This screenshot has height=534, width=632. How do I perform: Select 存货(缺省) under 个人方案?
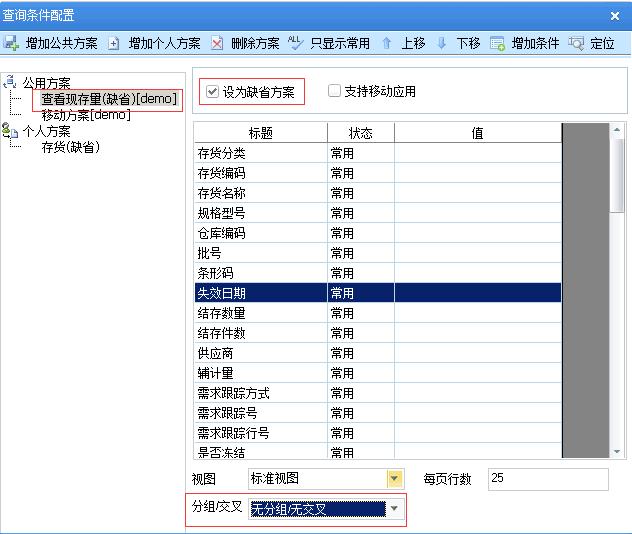70,147
